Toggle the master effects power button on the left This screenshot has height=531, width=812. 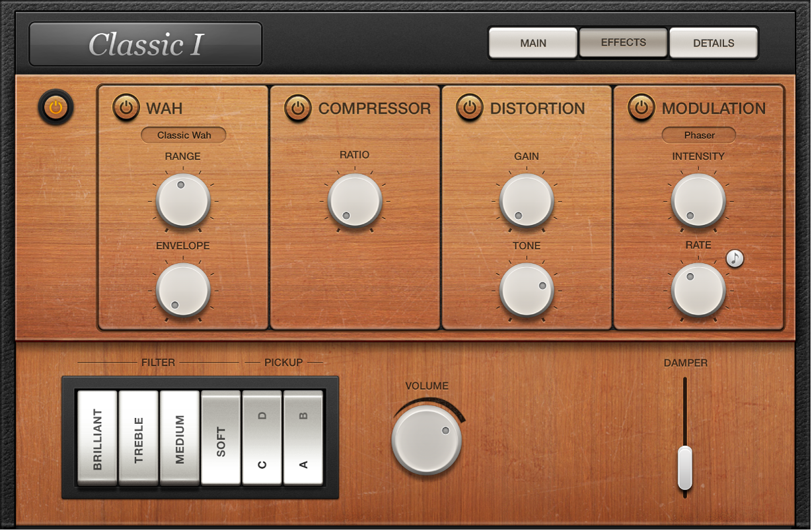pos(56,107)
